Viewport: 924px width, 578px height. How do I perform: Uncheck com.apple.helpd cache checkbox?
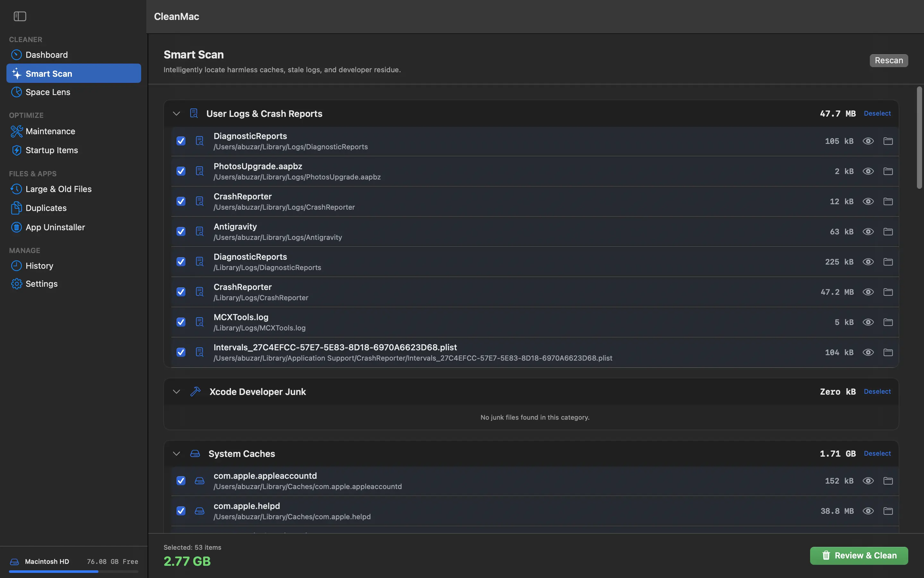181,511
